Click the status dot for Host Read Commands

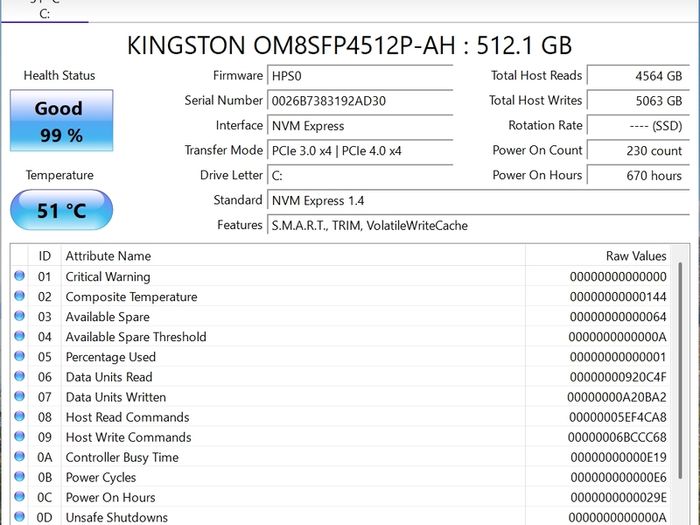[x=19, y=416]
